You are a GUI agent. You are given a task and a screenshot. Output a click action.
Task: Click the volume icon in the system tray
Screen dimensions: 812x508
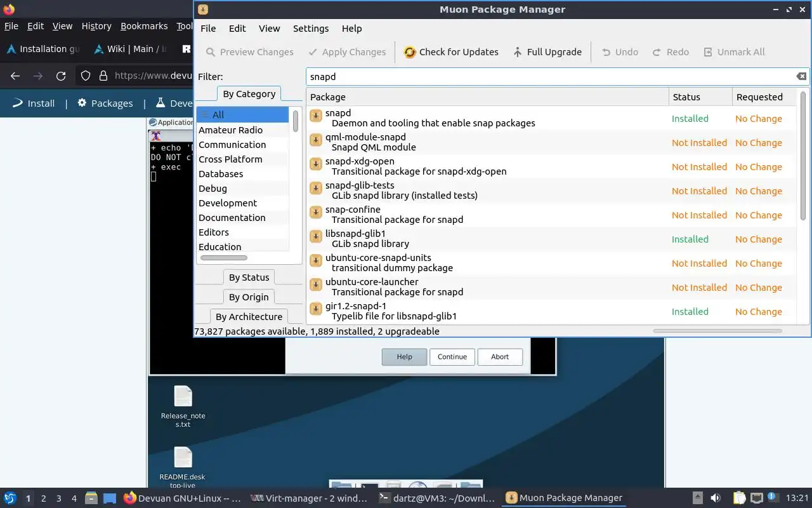[x=716, y=498]
